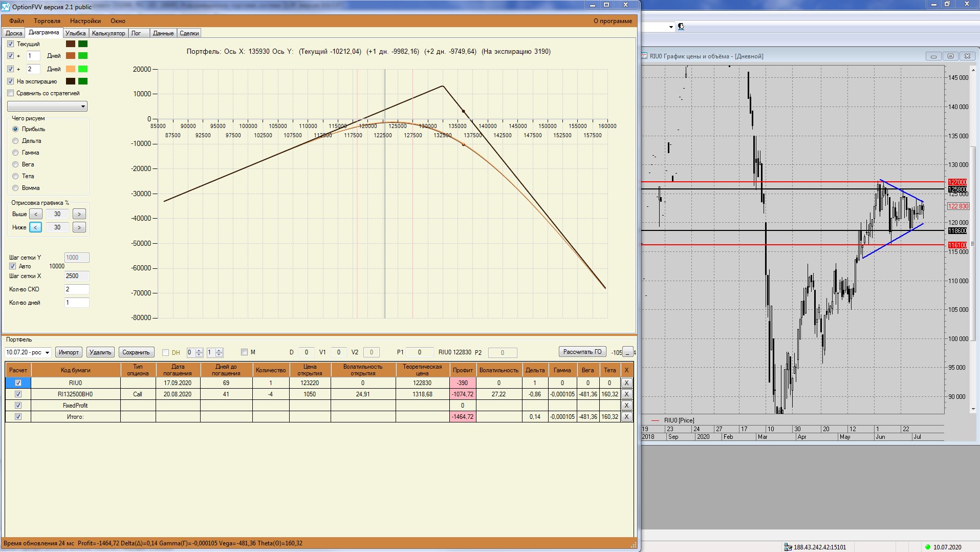The height and width of the screenshot is (552, 980).
Task: Open the strategy comparison dropdown
Action: 83,107
